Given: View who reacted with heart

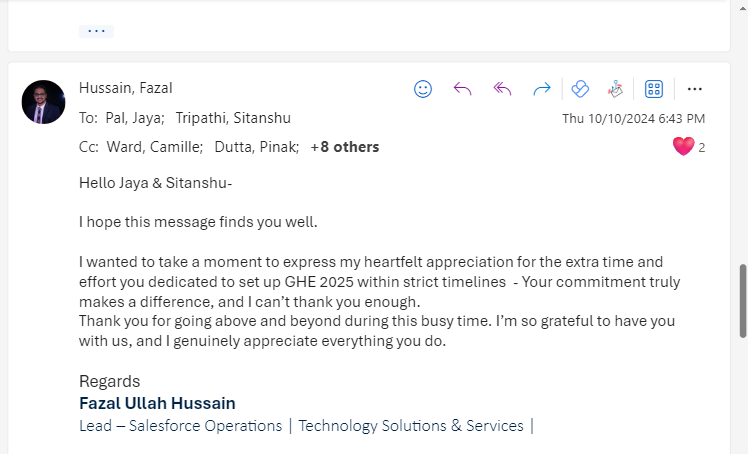Looking at the screenshot, I should [683, 146].
